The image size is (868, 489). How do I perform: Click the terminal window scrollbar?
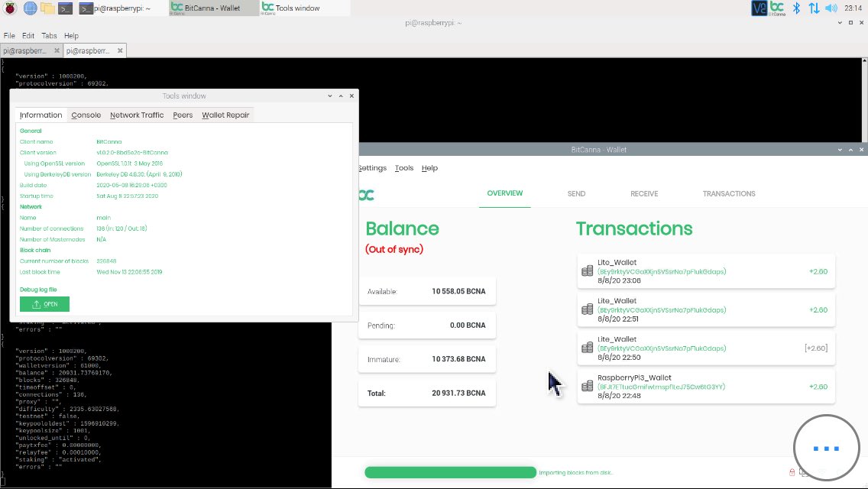pos(864,99)
